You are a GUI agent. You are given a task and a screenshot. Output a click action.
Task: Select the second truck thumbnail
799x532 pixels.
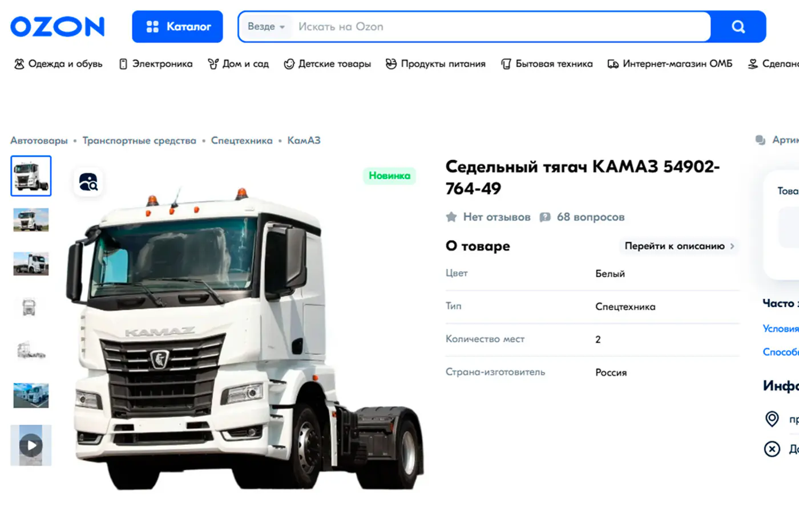click(x=31, y=220)
